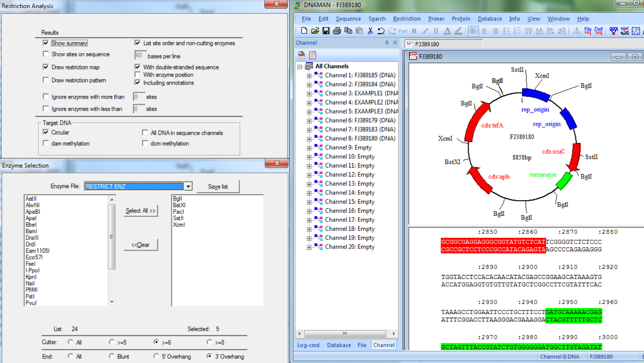
Task: Align text right in toolbar
Action: pyautogui.click(x=495, y=31)
